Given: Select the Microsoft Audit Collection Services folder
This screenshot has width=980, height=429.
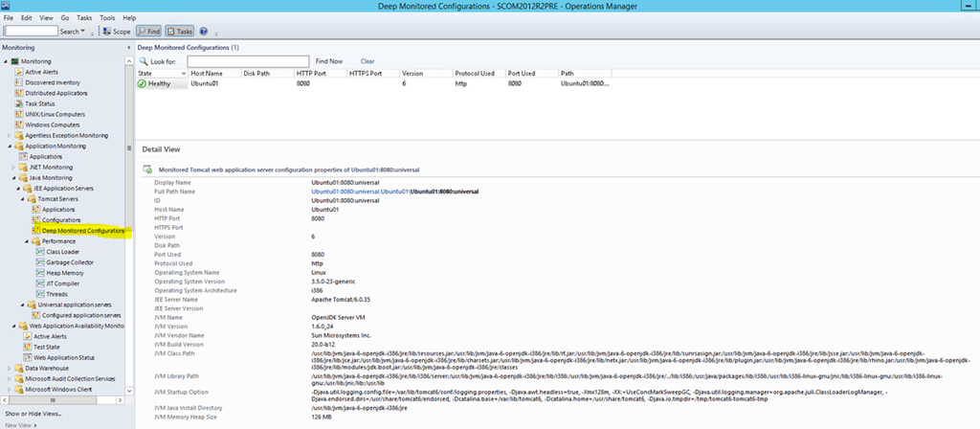Looking at the screenshot, I should [x=69, y=378].
